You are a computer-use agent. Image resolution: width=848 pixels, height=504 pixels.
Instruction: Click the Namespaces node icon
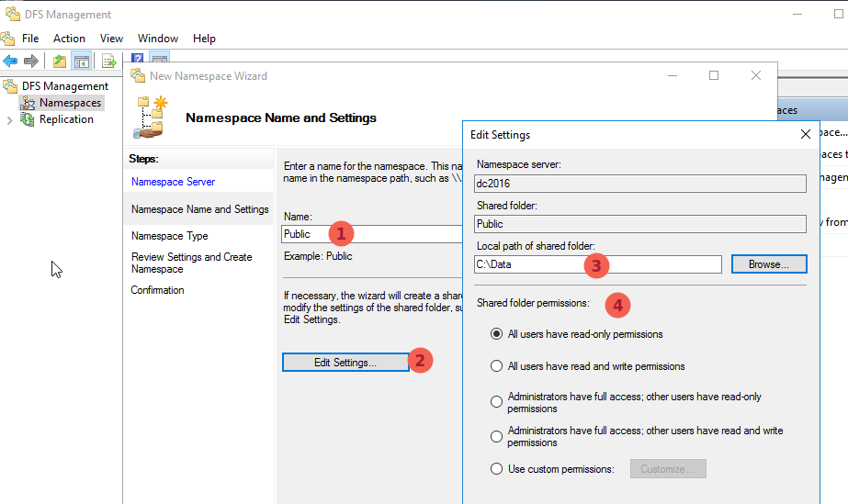coord(27,103)
